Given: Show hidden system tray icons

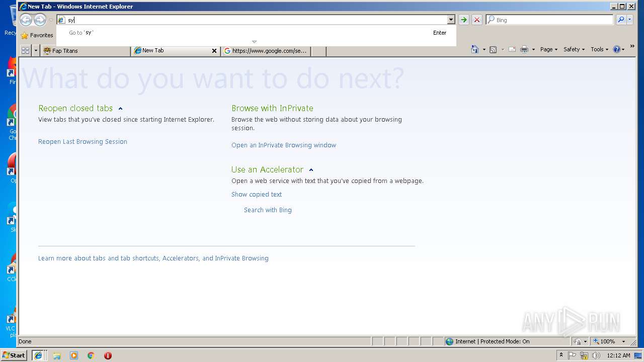Looking at the screenshot, I should (561, 355).
